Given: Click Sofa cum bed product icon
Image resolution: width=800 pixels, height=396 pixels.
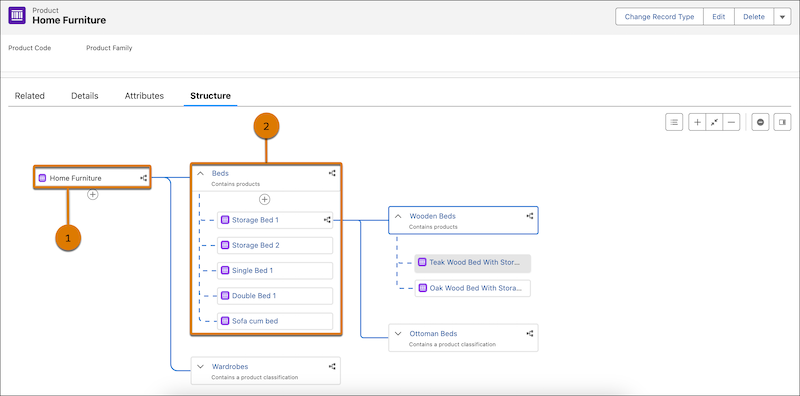Looking at the screenshot, I should 225,321.
